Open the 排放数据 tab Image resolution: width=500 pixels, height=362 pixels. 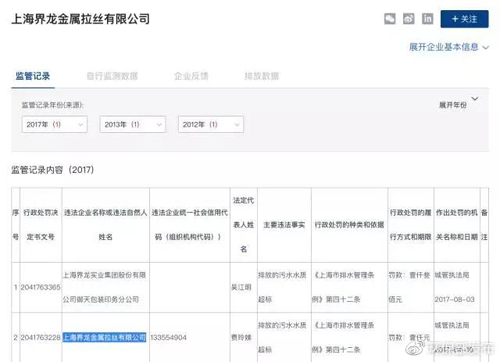(x=262, y=76)
